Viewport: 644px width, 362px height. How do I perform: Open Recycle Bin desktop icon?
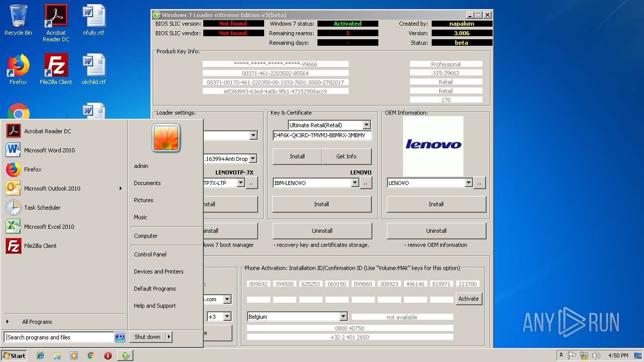[x=18, y=20]
